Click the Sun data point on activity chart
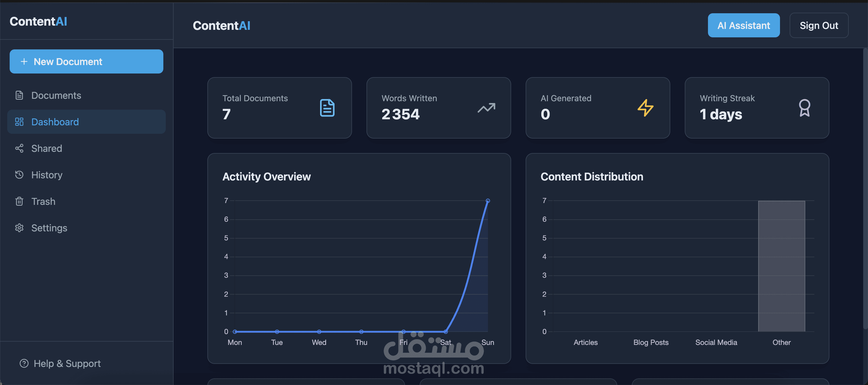 pos(488,201)
